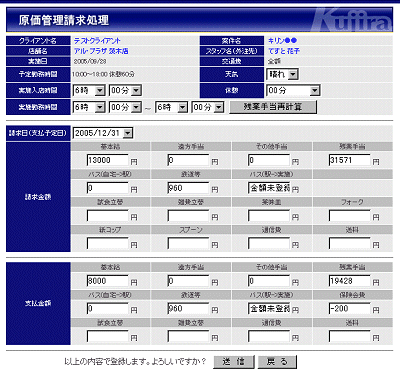Open the store entry minutes dropdown (実施入店時間)
Viewport: 400px width, 381px height.
[x=125, y=90]
